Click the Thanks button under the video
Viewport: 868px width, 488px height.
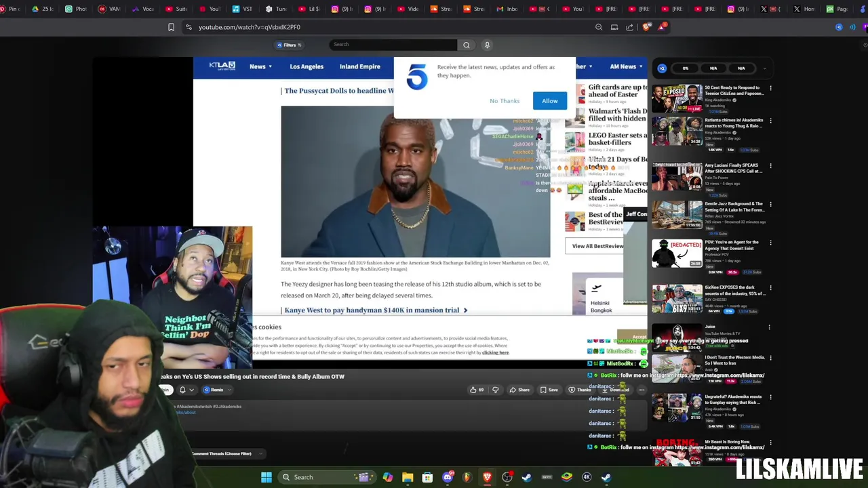[x=580, y=390]
